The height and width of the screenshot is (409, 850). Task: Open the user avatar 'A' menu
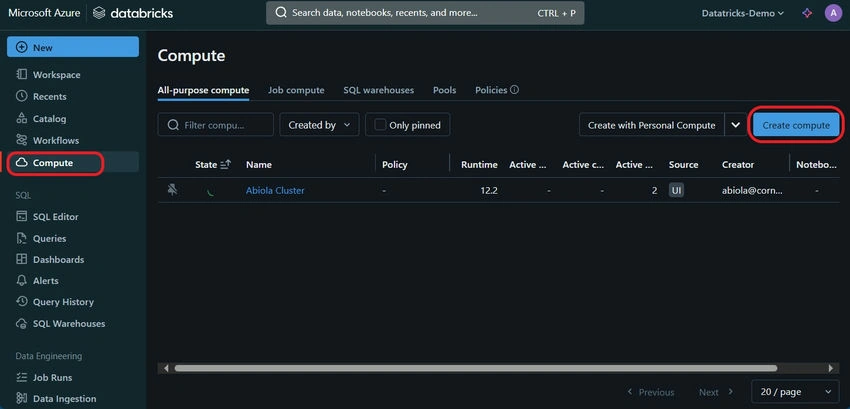pyautogui.click(x=833, y=13)
